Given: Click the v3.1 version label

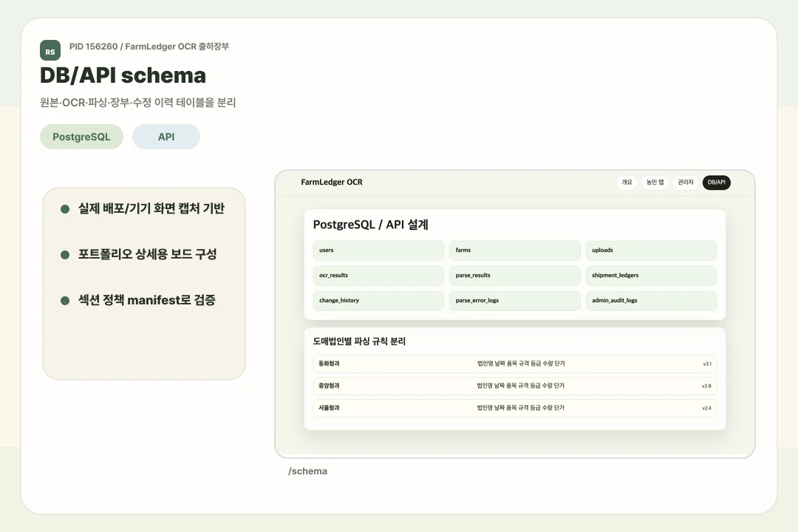Looking at the screenshot, I should coord(707,364).
